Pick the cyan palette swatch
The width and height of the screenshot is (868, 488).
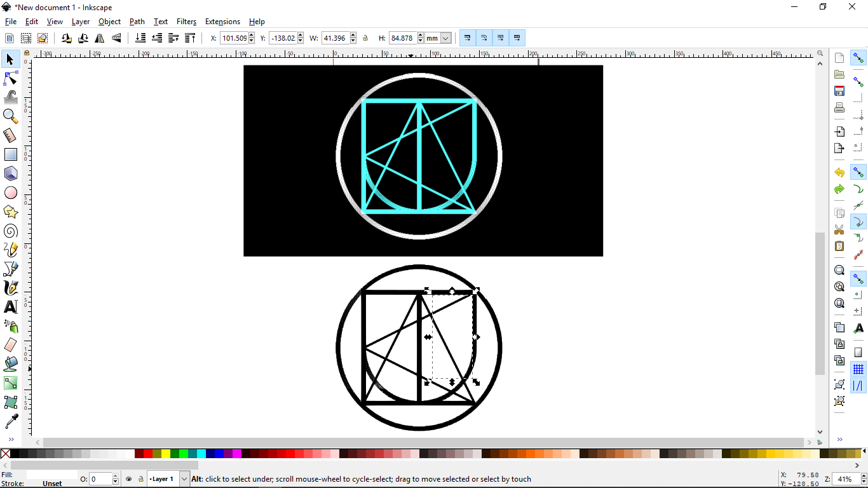coord(201,454)
